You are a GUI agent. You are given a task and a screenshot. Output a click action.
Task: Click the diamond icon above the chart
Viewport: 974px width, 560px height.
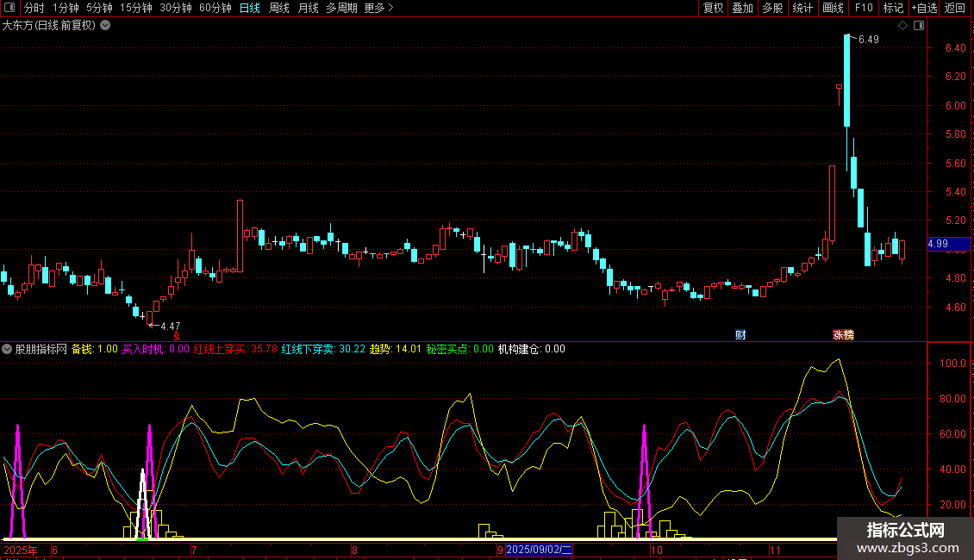tap(902, 26)
